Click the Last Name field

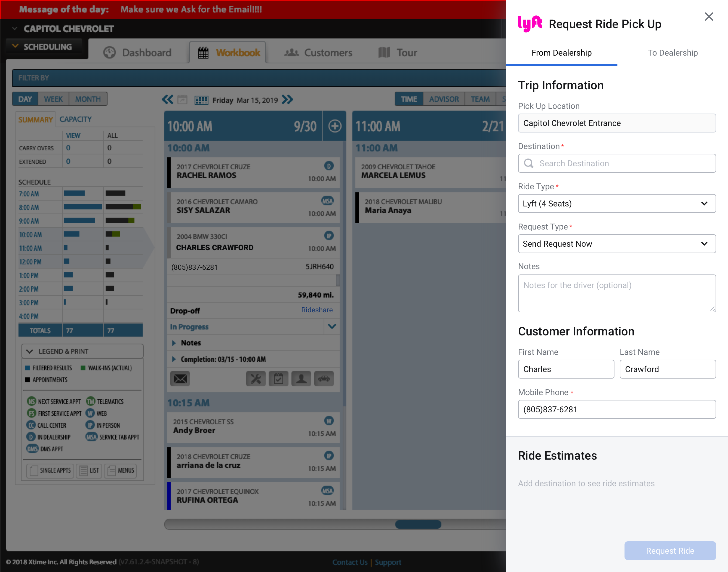(668, 369)
